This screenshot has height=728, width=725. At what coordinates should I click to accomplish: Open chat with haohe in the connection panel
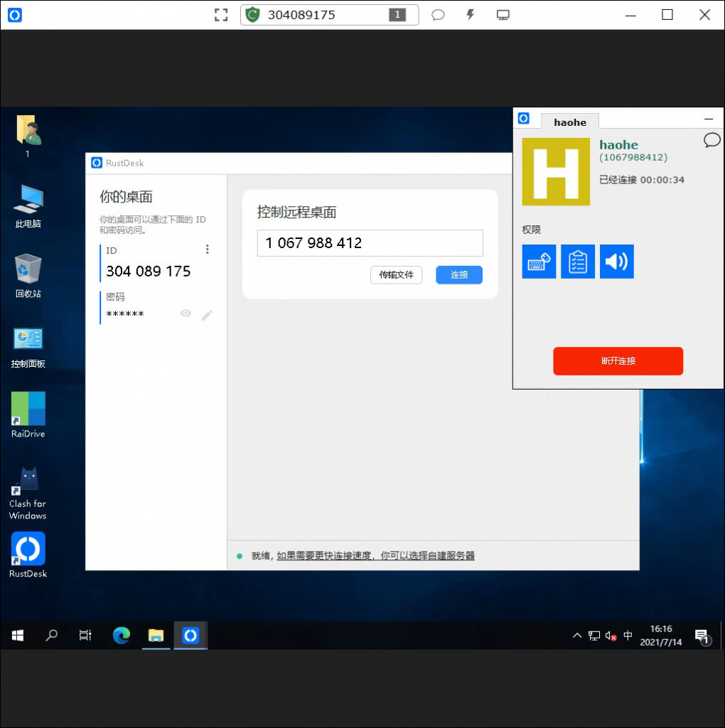711,140
